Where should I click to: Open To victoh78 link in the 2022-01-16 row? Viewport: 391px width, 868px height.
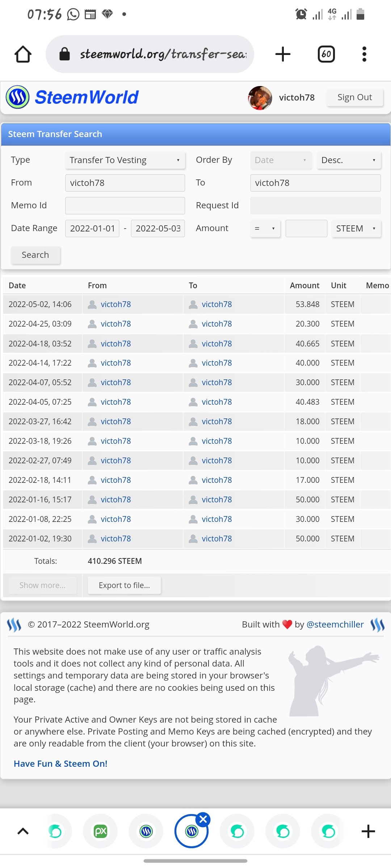pyautogui.click(x=217, y=500)
